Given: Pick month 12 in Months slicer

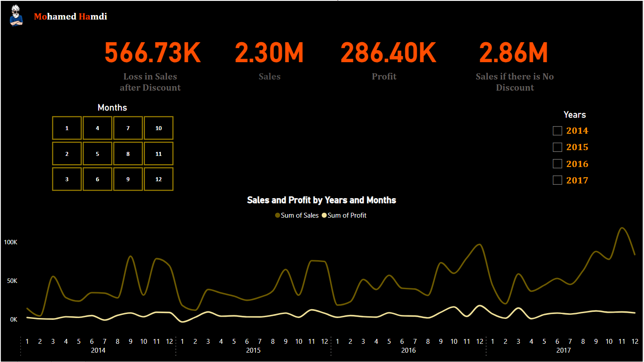Looking at the screenshot, I should click(159, 179).
